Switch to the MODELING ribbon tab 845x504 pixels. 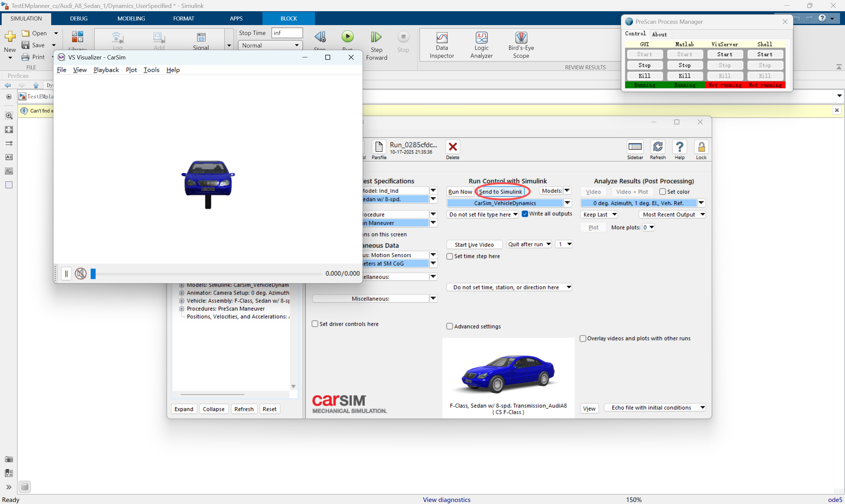(131, 18)
